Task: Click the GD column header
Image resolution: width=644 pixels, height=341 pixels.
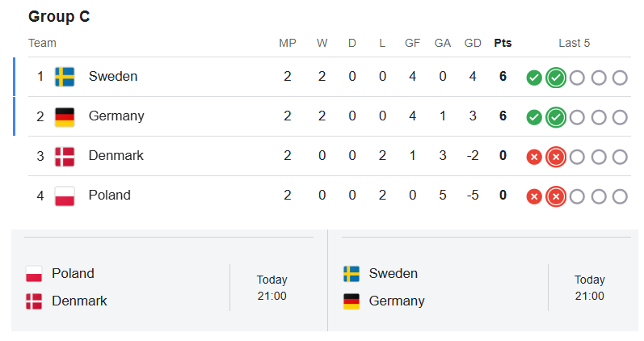Action: (473, 43)
